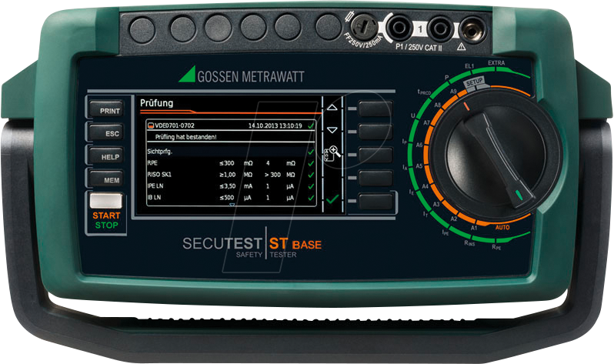Click the green check after the timestamp
The height and width of the screenshot is (364, 614).
311,125
